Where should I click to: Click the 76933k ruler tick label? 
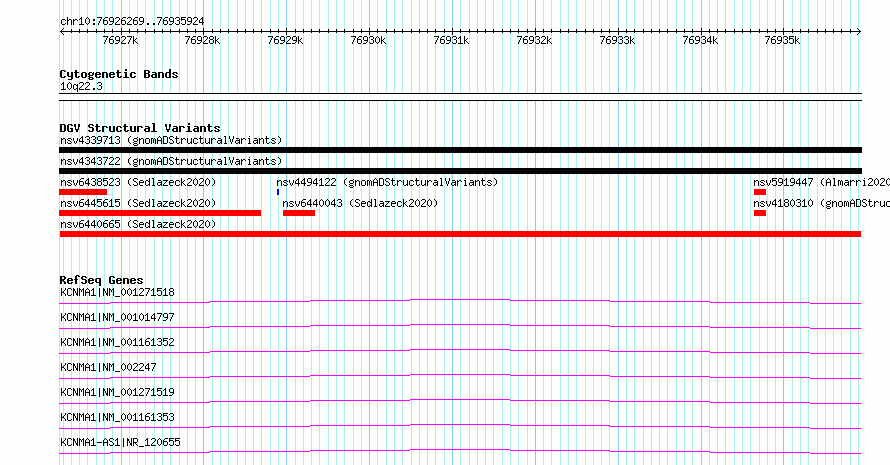(617, 40)
